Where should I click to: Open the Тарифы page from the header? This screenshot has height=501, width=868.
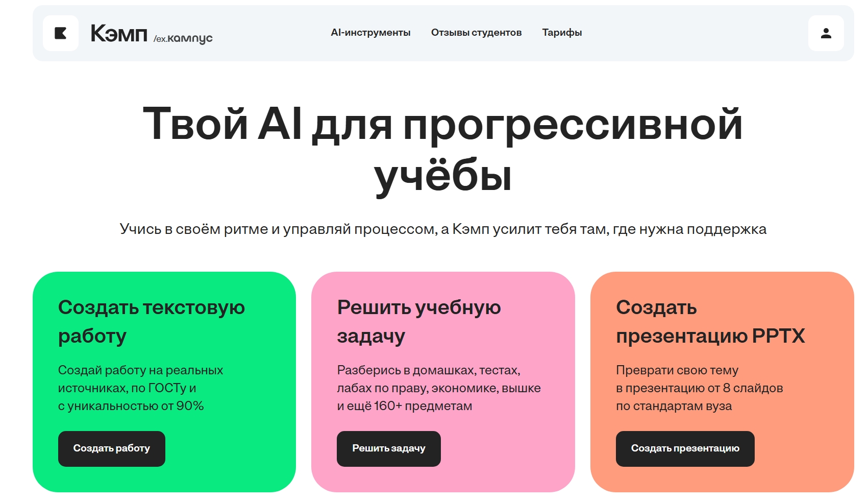click(x=561, y=33)
